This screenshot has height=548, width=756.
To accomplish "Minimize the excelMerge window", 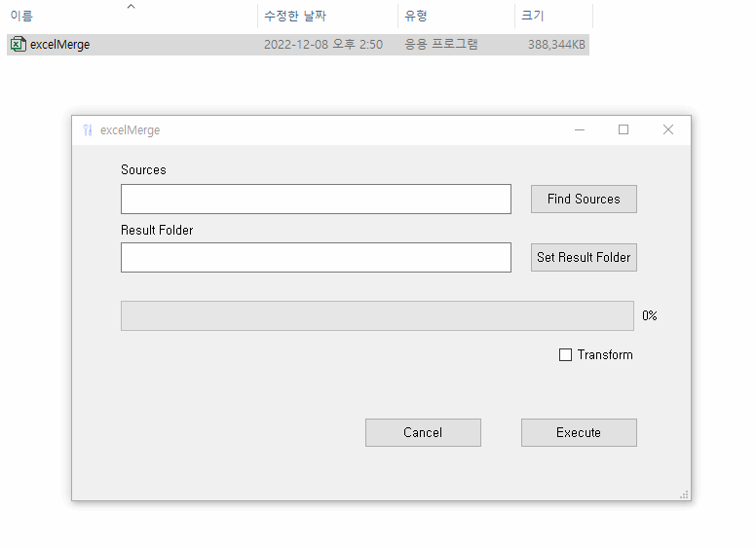I will point(580,130).
